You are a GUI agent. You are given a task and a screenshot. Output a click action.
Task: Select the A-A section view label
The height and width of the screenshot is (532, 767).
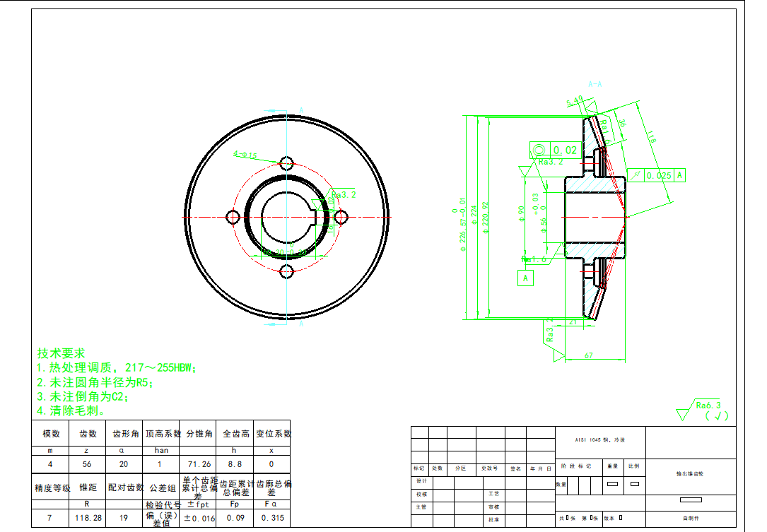pos(594,84)
